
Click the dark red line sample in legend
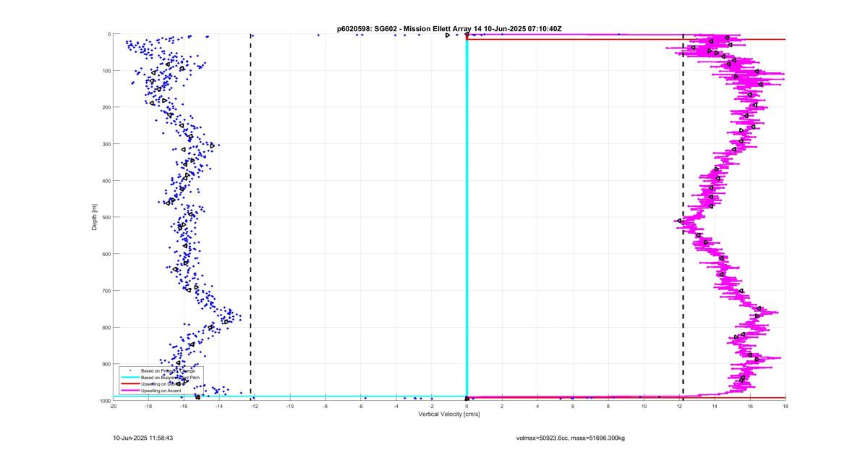click(129, 384)
